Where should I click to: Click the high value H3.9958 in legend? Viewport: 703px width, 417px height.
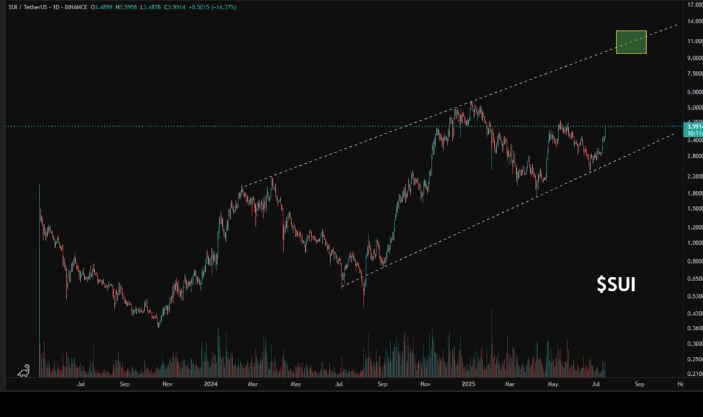point(126,7)
